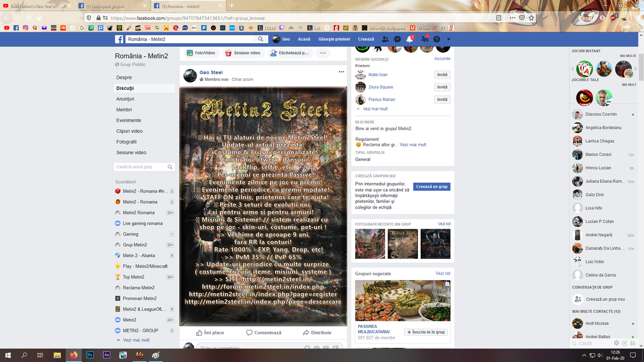Like the post with 'Îmi place'
644x362 pixels.
click(x=210, y=332)
